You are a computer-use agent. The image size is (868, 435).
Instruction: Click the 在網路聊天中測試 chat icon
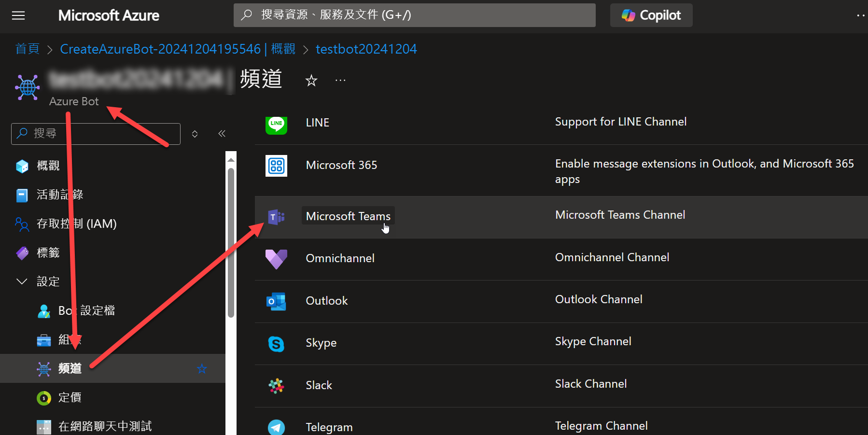pos(44,427)
